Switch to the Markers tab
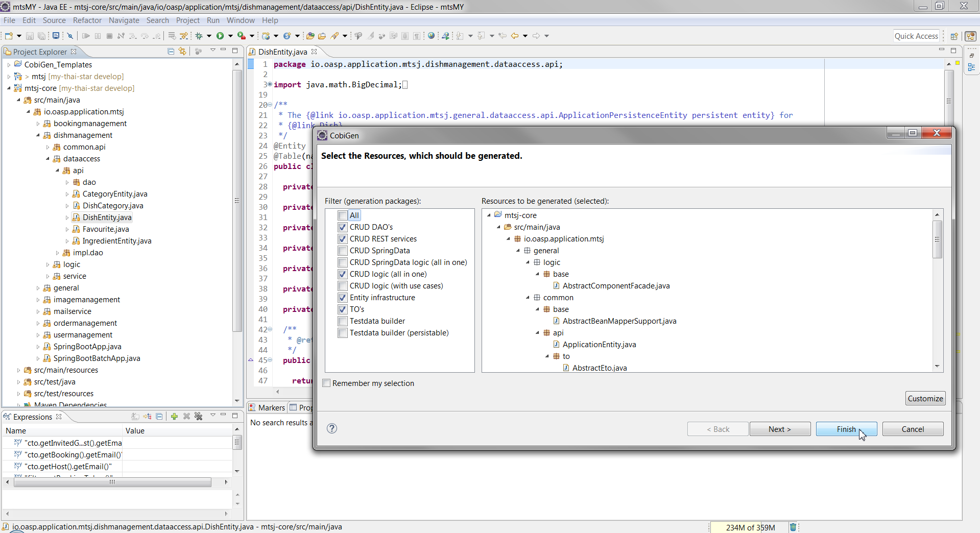Image resolution: width=980 pixels, height=533 pixels. pyautogui.click(x=267, y=407)
